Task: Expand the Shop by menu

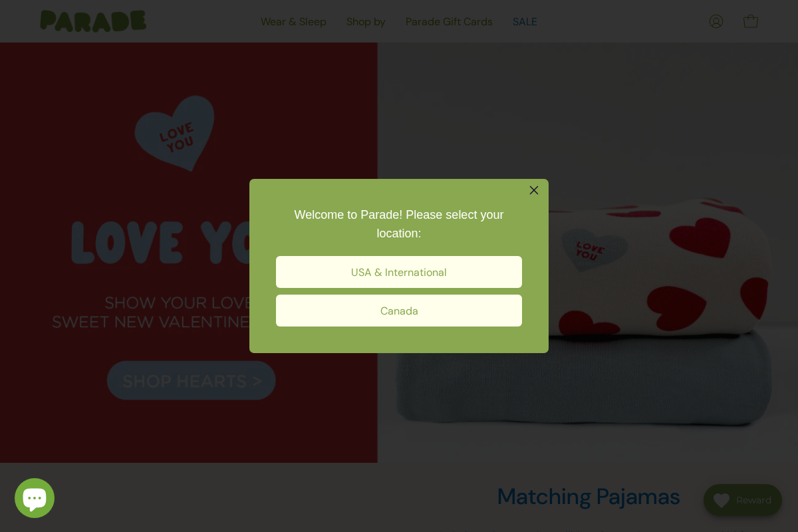Action: (366, 21)
